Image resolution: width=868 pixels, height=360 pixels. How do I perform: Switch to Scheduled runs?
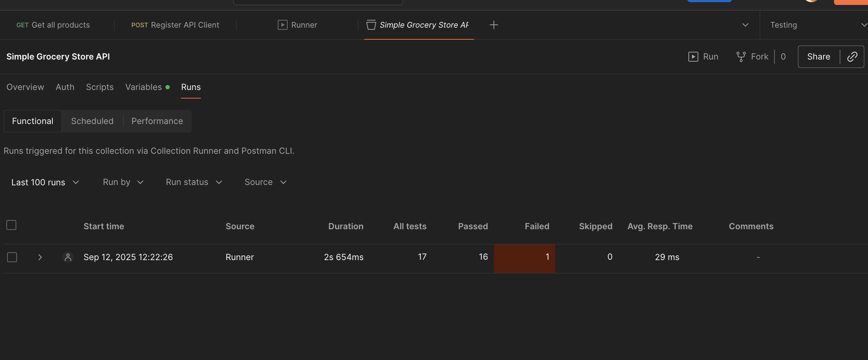point(92,121)
